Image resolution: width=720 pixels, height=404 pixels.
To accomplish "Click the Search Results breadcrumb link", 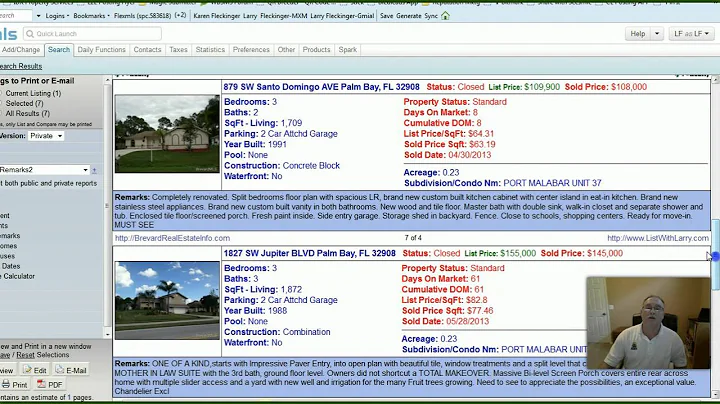I will 21,66.
